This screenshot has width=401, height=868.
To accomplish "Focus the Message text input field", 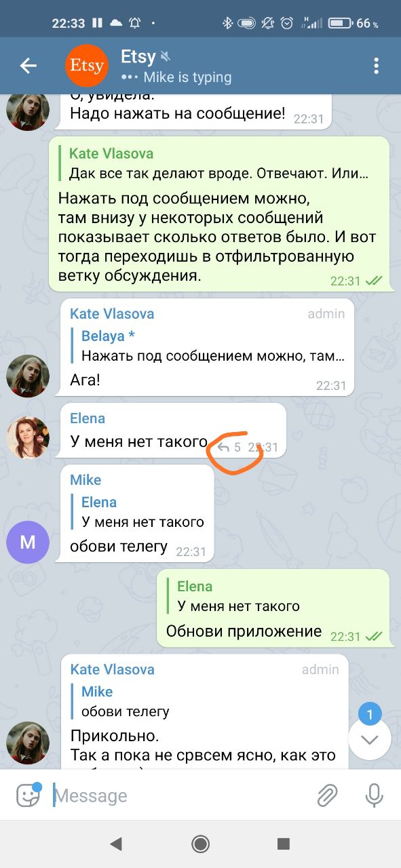I will tap(180, 795).
